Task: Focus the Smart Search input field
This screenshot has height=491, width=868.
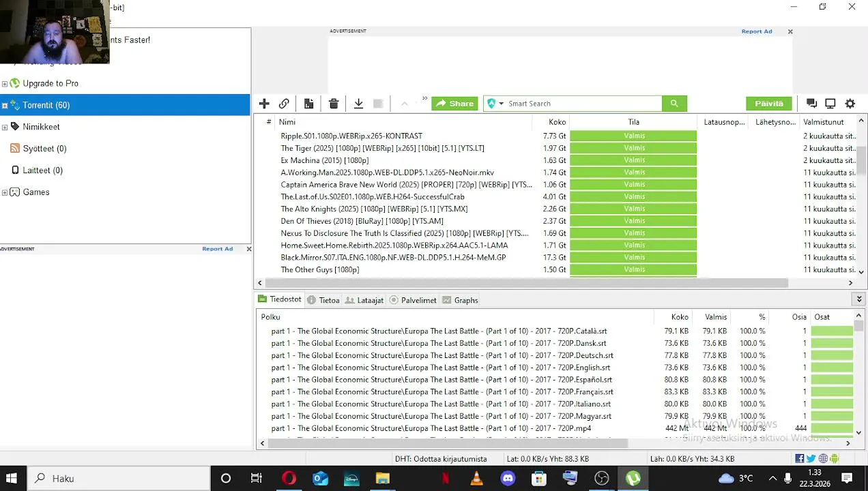Action: 583,104
